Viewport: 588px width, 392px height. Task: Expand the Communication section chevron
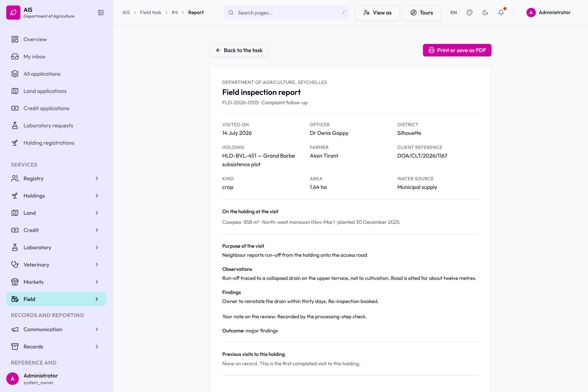pos(97,329)
